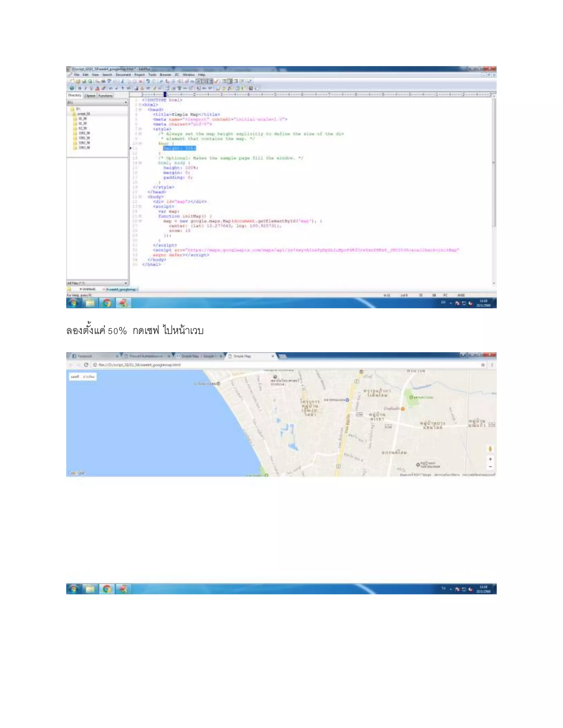Toggle the word wrap toolbar button

[198, 81]
